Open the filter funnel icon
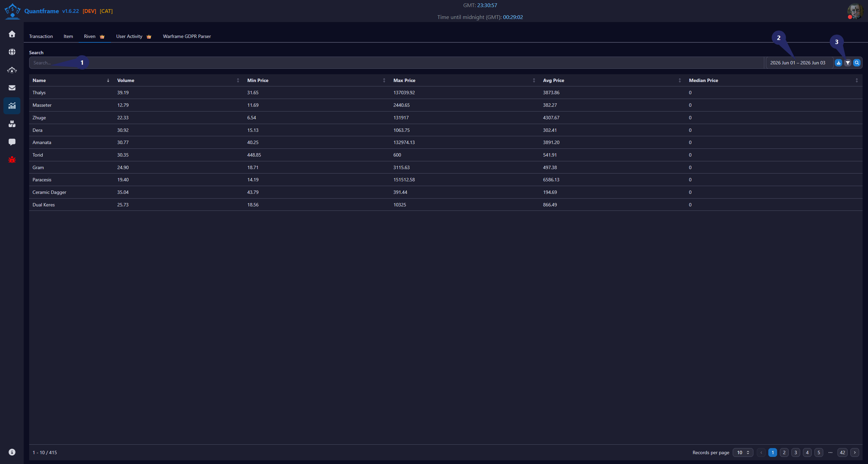 (848, 63)
